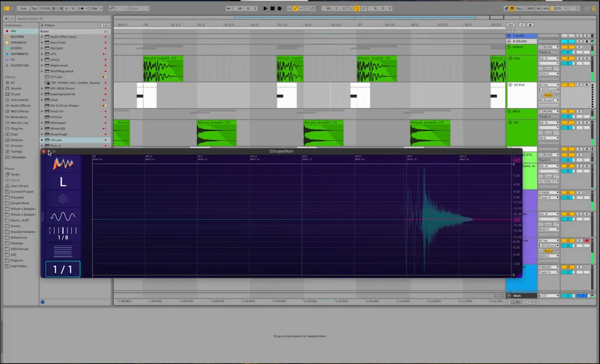Screen dimensions: 600x364
Task: Click the Link button
Action: [23, 9]
